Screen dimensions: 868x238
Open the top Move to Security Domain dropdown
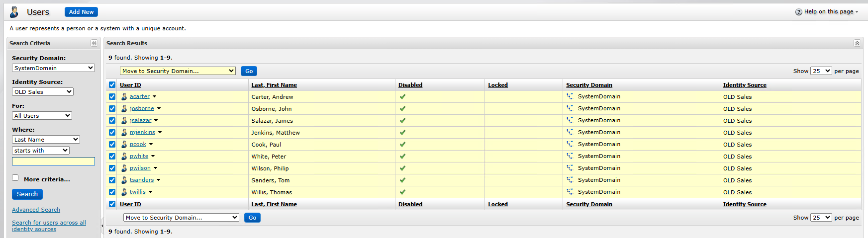point(178,71)
